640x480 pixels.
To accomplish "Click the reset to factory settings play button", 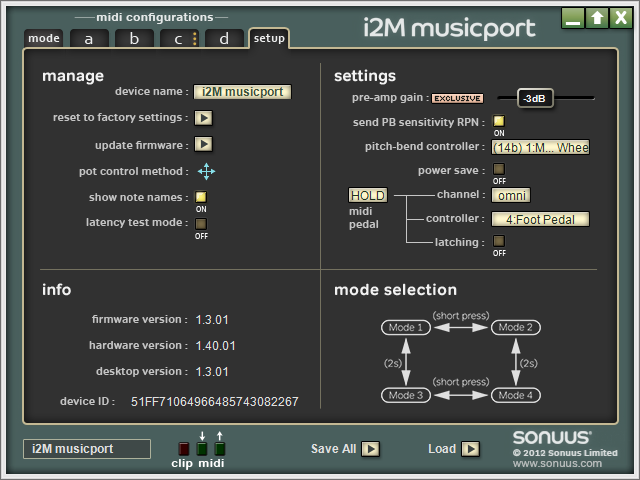I will (x=203, y=118).
